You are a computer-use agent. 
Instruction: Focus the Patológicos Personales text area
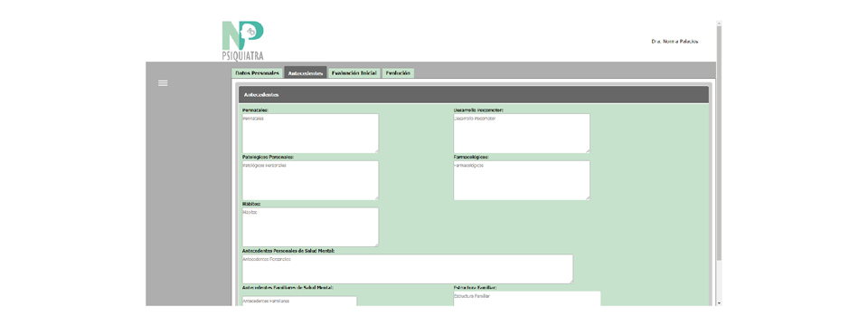(310, 181)
